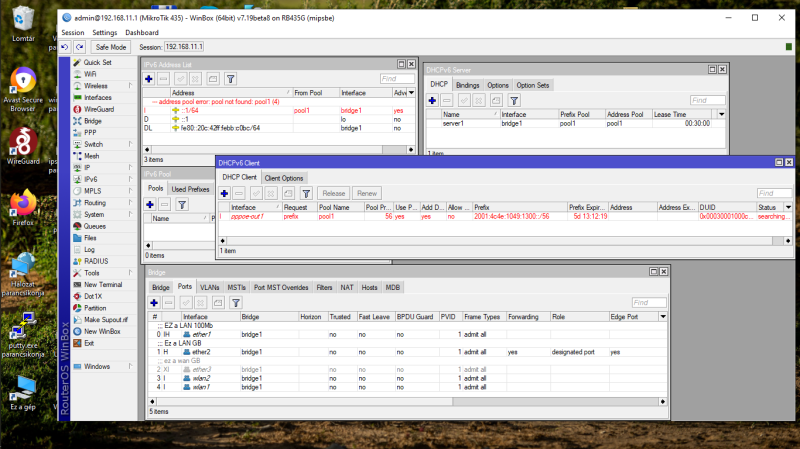Open filter in DHCPv6 Client window

306,193
